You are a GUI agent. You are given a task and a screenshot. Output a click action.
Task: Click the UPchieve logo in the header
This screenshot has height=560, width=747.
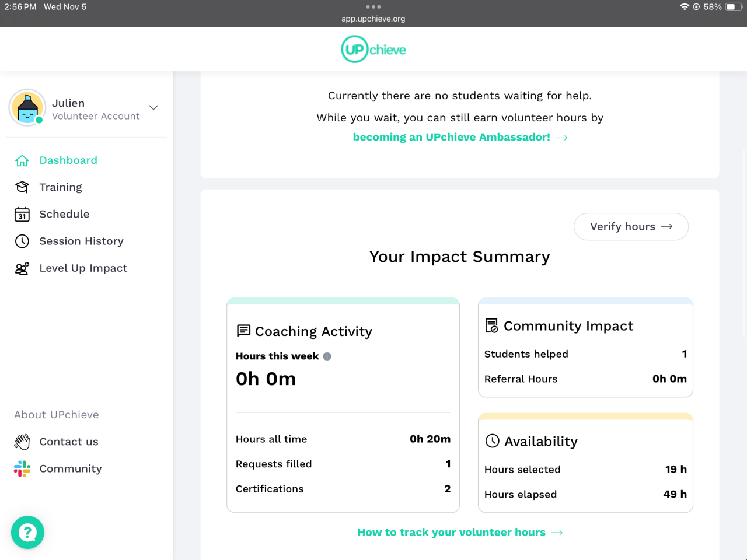[373, 50]
